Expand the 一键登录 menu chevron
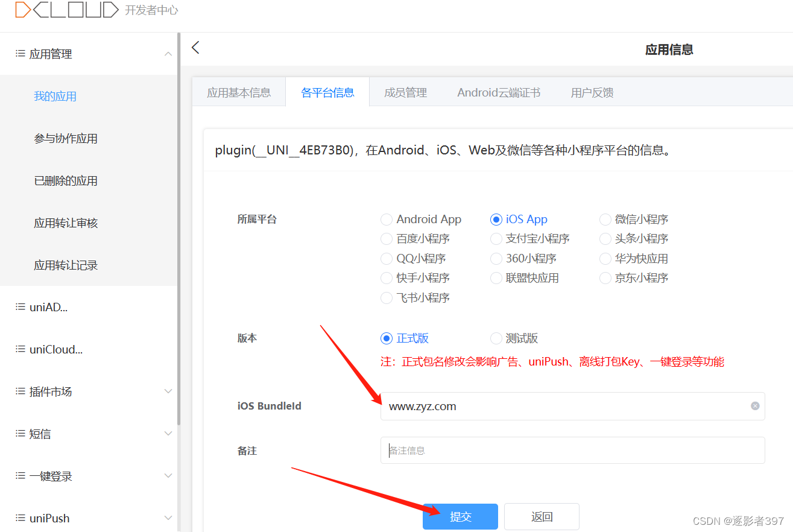The height and width of the screenshot is (532, 793). pos(168,476)
